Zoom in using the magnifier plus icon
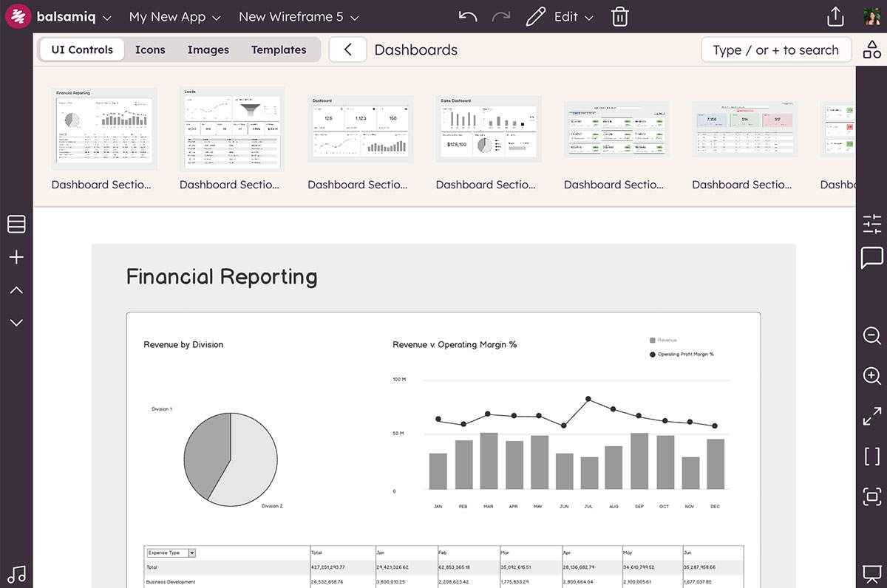Screen dimensions: 887x588 pos(871,376)
